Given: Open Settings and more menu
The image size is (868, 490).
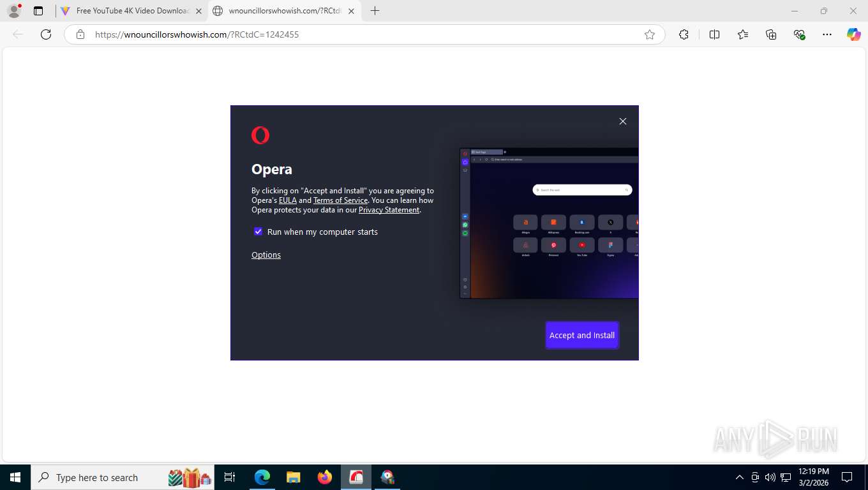Looking at the screenshot, I should (827, 34).
